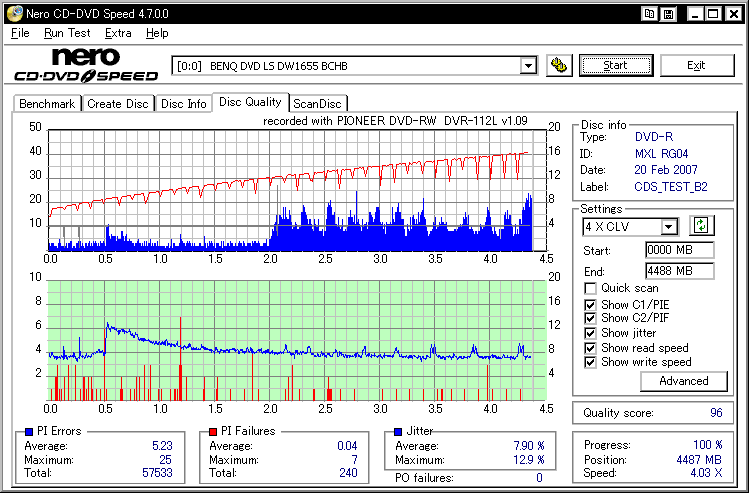Click Jitter average 7.90 %
Screen dimensions: 749x493
click(x=529, y=446)
